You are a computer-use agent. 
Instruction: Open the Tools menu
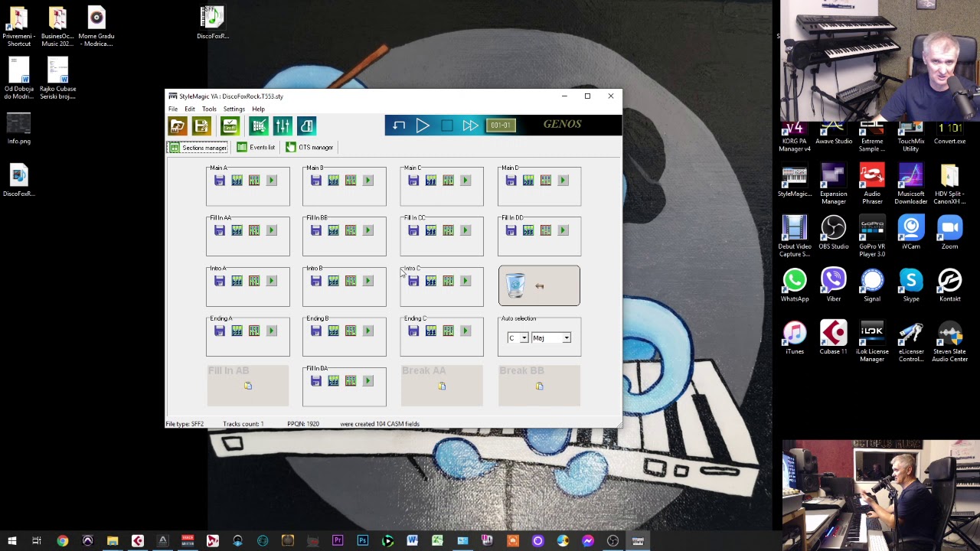pos(209,109)
